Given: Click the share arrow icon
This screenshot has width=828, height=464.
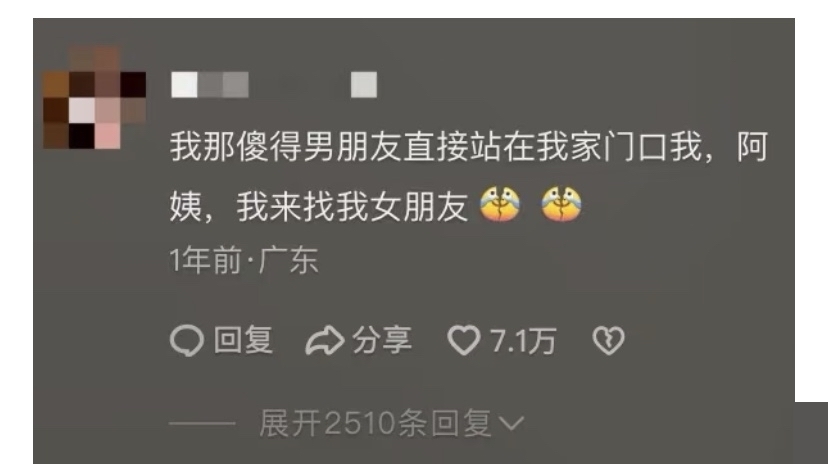Looking at the screenshot, I should click(325, 340).
